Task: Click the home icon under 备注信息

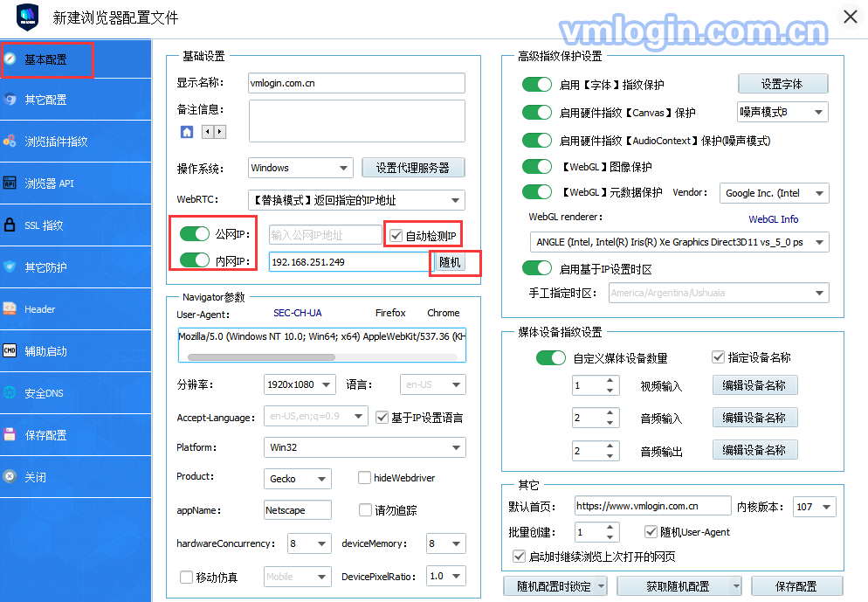Action: click(x=187, y=132)
